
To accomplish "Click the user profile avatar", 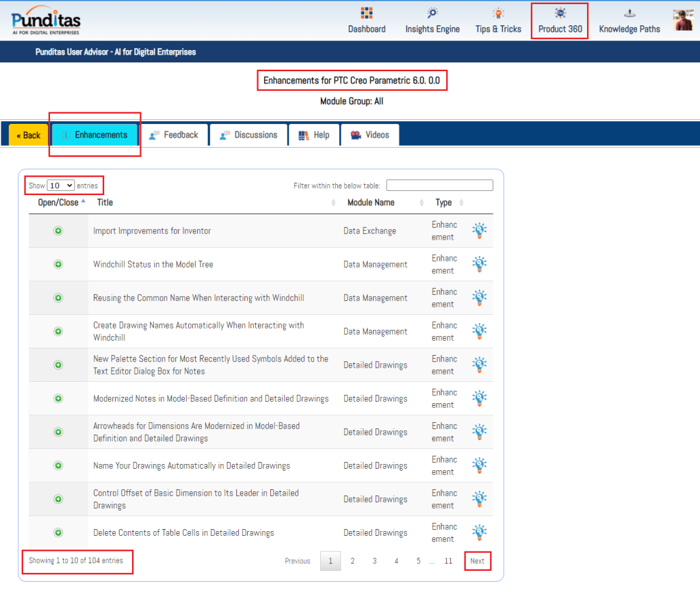I will point(683,21).
